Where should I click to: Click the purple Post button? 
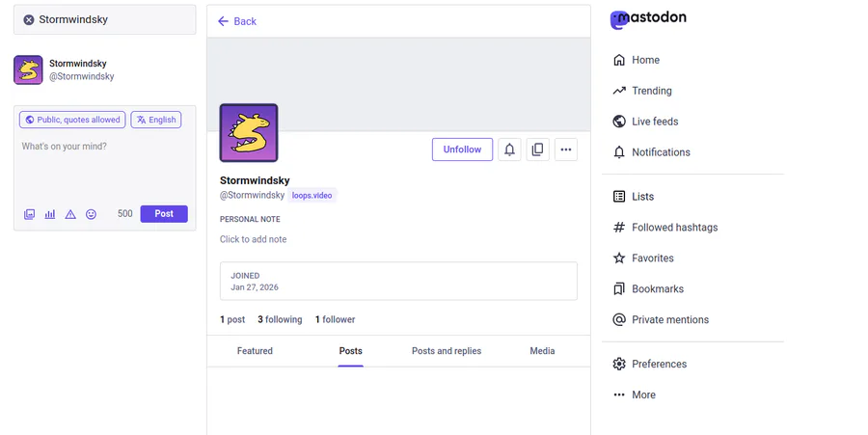click(164, 213)
